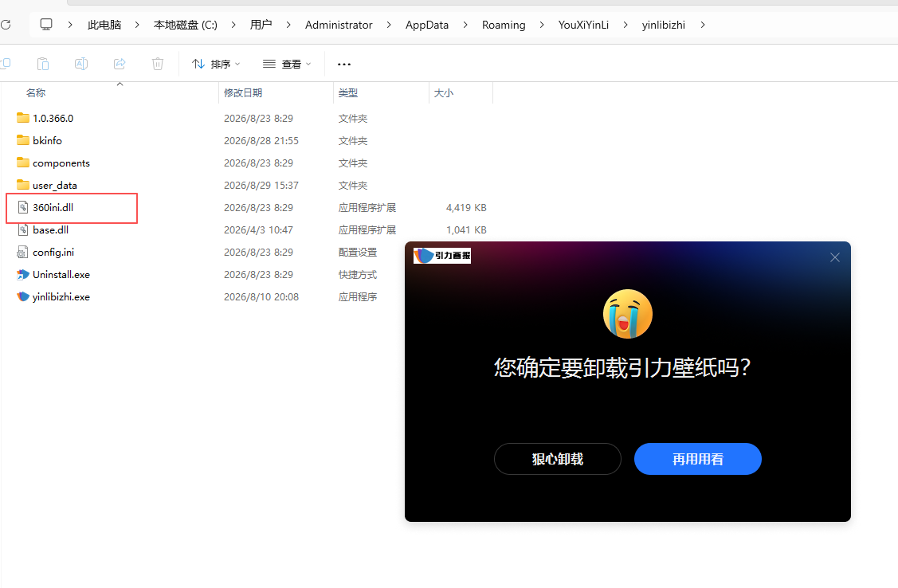
Task: Expand chevron after 此电脑 in breadcrumb
Action: [137, 25]
